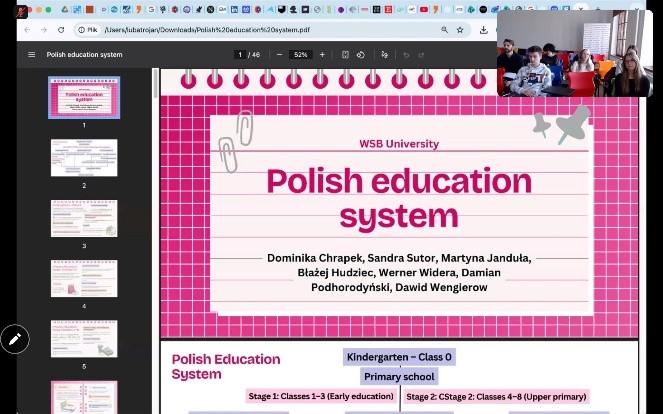This screenshot has height=414, width=663.
Task: Click the redo arrow in PDF toolbar
Action: (x=422, y=55)
